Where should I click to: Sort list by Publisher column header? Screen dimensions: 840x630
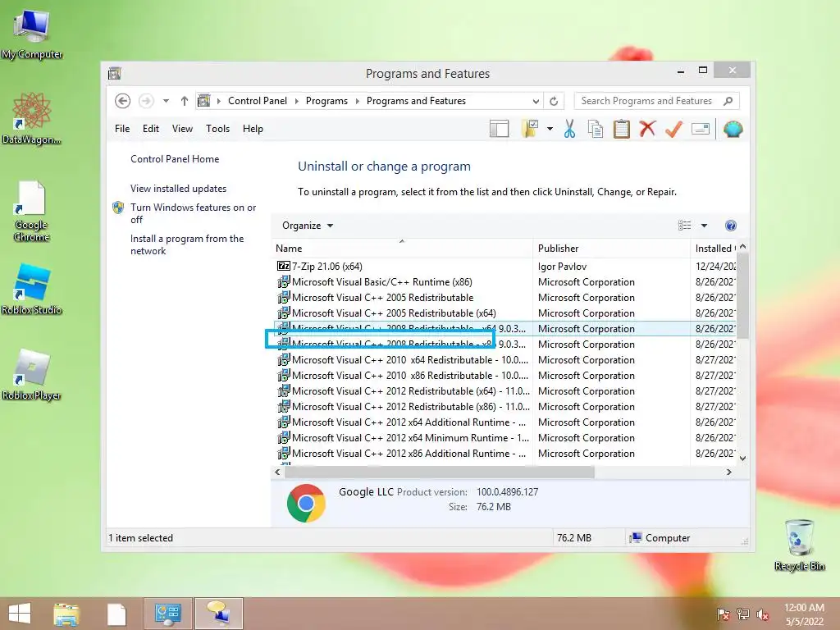coord(611,249)
